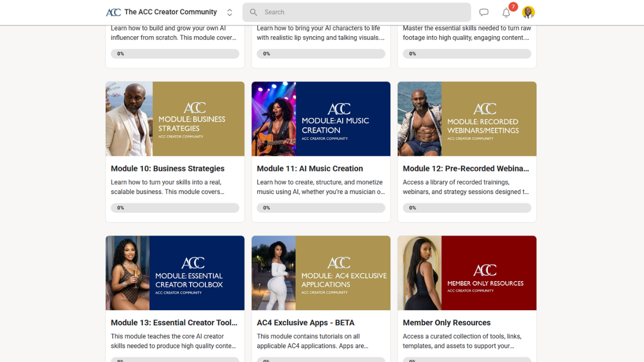
Task: Open the chat messages icon
Action: pos(484,13)
